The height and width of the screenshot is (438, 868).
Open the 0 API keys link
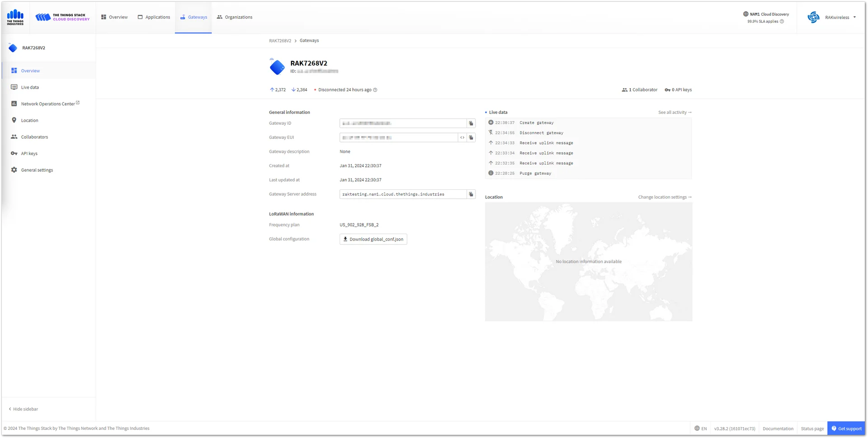(678, 90)
